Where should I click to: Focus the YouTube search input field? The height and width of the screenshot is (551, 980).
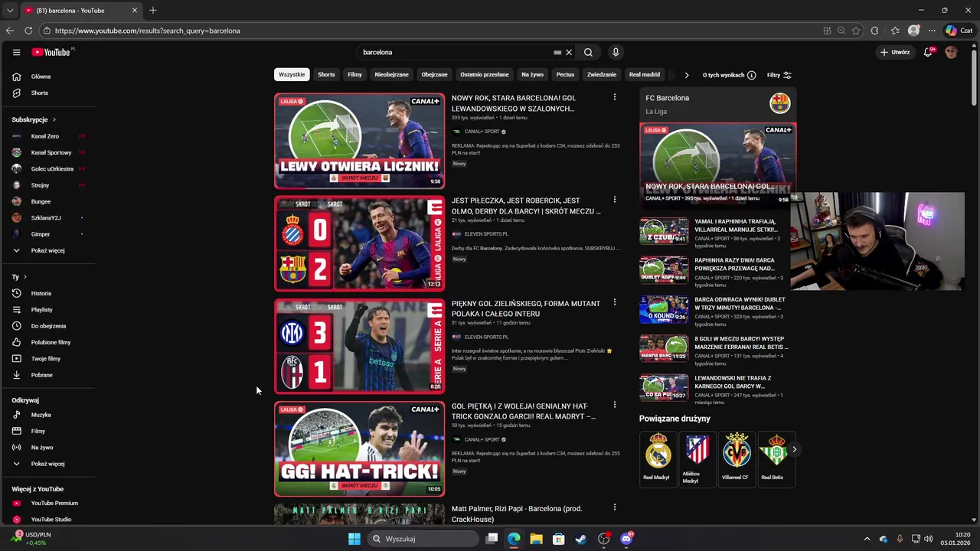(x=456, y=52)
